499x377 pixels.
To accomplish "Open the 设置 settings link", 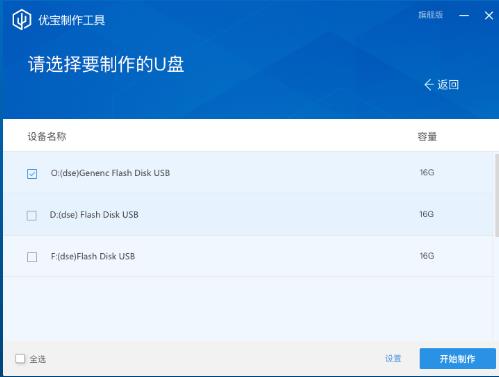I will coord(393,359).
